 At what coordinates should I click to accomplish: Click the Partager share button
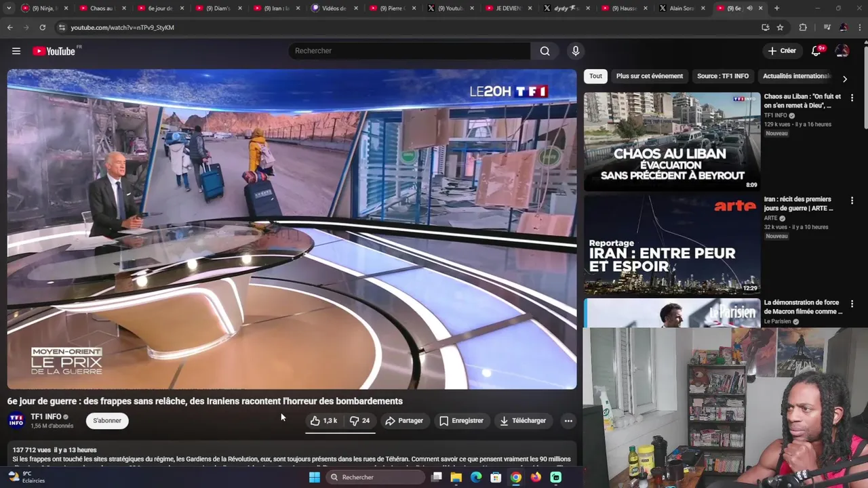coord(404,421)
